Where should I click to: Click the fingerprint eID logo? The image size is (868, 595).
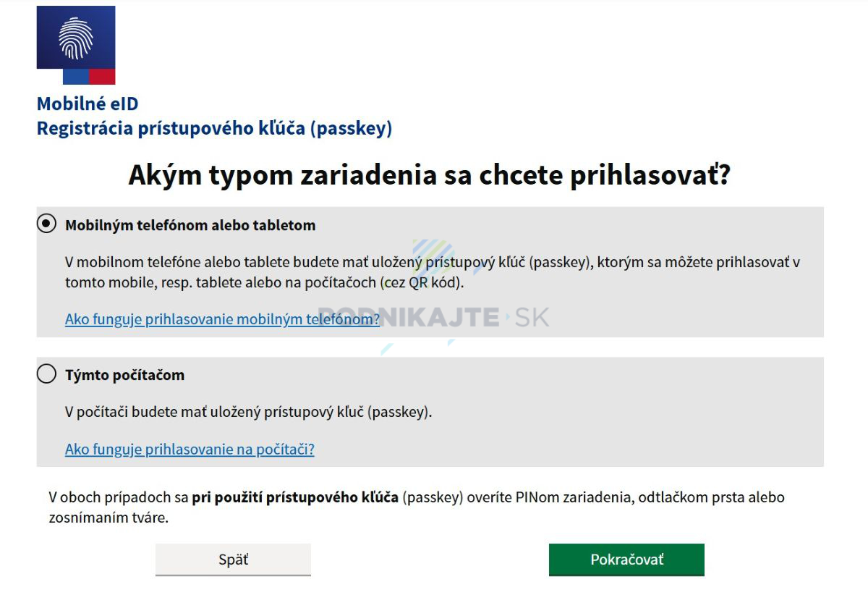coord(76,38)
